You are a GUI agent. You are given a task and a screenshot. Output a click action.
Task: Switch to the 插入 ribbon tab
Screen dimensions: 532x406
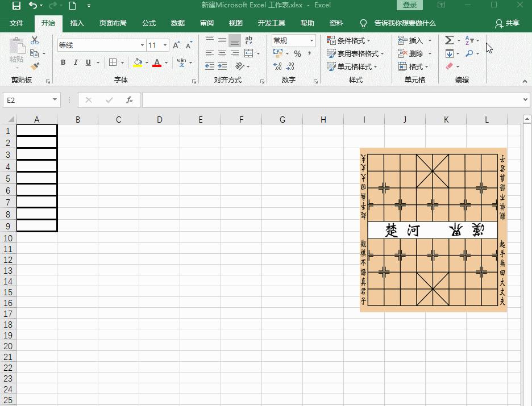pos(77,23)
